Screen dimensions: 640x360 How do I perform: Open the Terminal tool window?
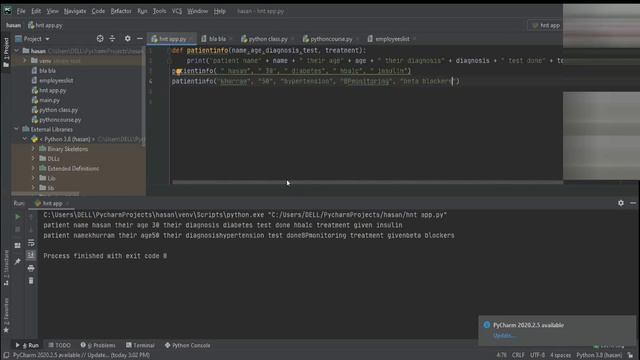coord(140,345)
